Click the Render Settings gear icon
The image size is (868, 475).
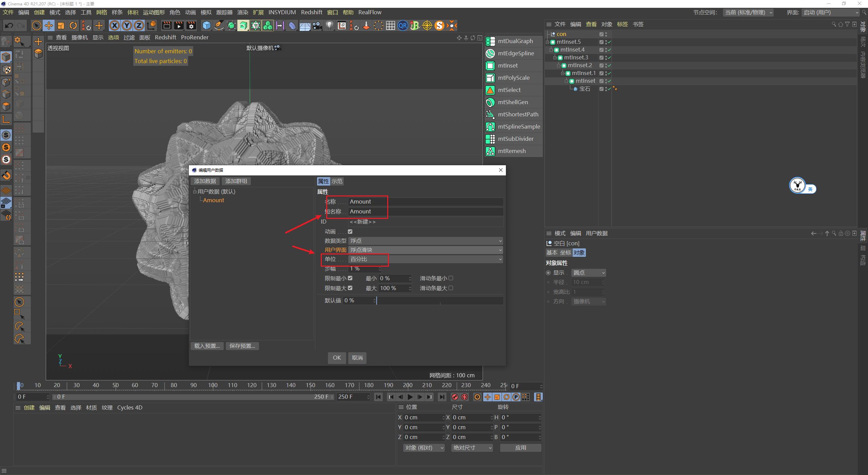click(x=192, y=25)
